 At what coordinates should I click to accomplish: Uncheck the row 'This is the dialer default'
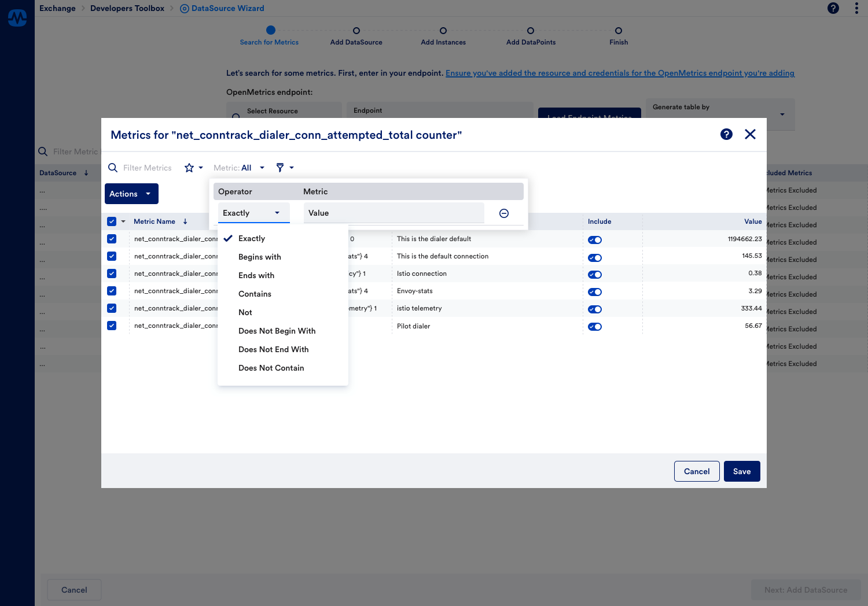[112, 239]
